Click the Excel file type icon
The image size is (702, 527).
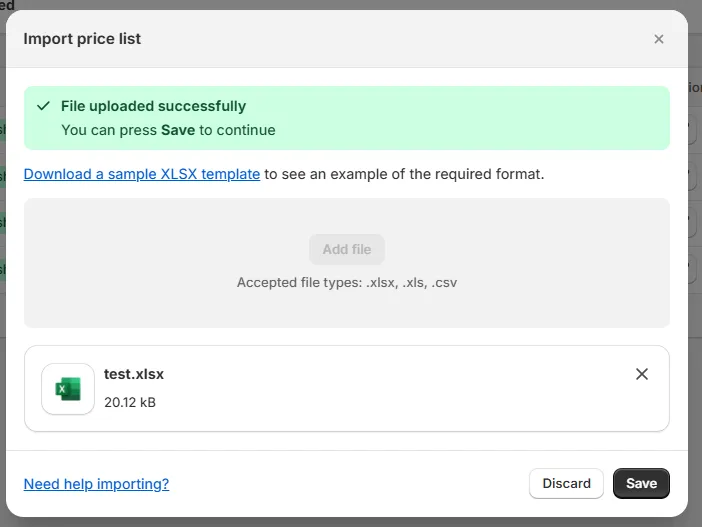[x=68, y=389]
